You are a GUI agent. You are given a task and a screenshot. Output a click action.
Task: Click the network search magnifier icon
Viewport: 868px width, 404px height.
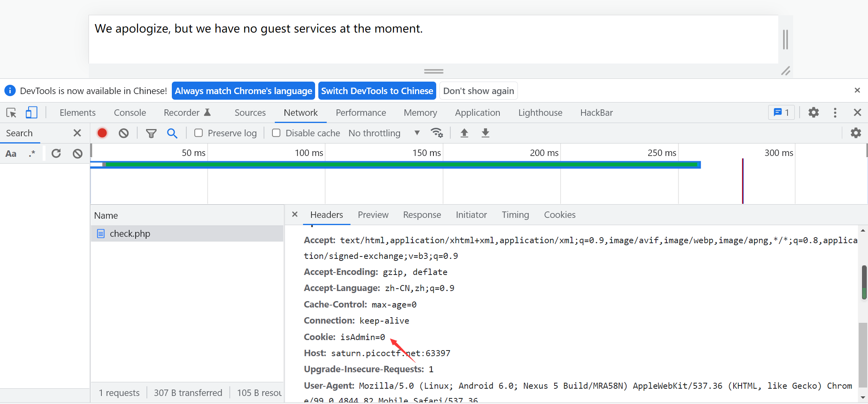click(172, 133)
